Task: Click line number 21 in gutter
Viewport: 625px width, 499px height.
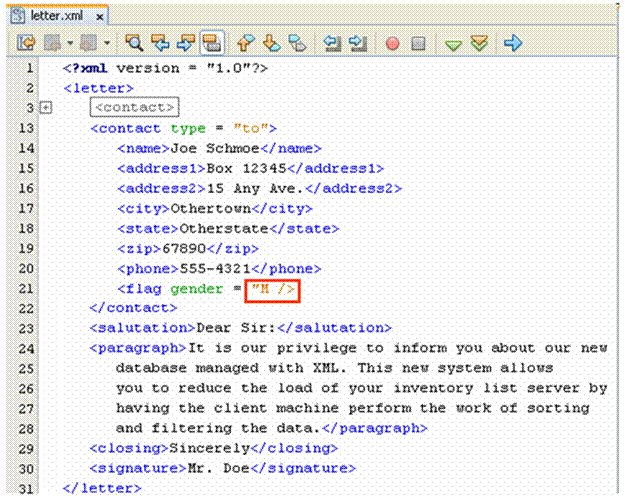Action: (26, 288)
